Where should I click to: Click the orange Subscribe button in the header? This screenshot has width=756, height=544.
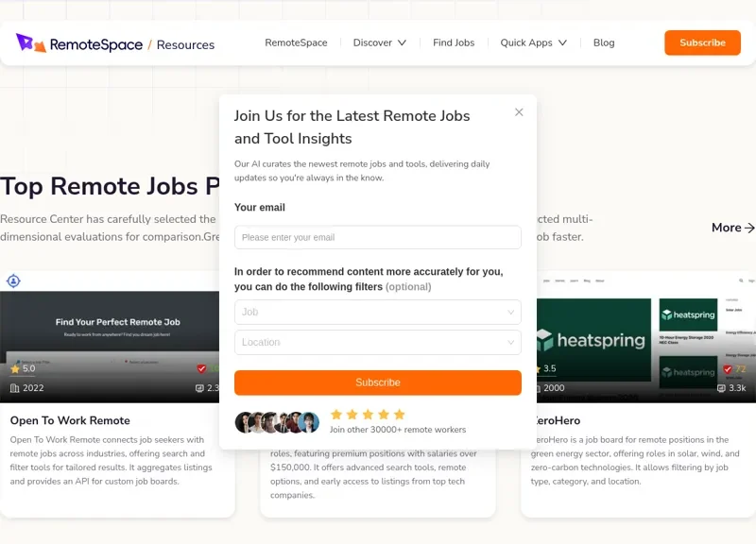[x=702, y=42]
